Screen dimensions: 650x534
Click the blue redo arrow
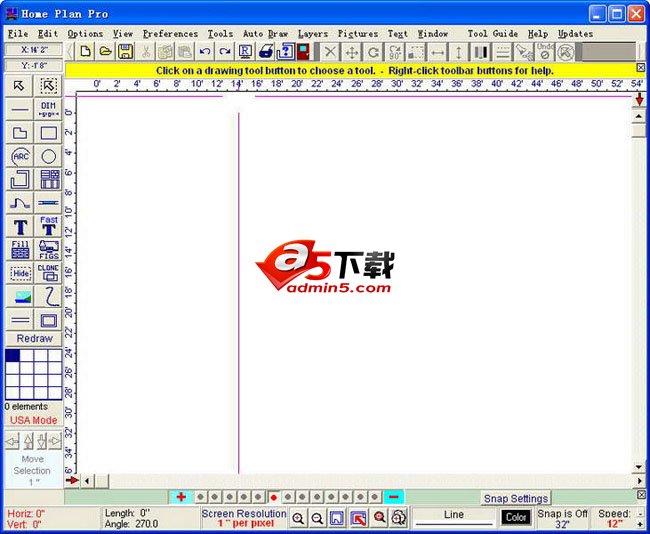tap(225, 52)
